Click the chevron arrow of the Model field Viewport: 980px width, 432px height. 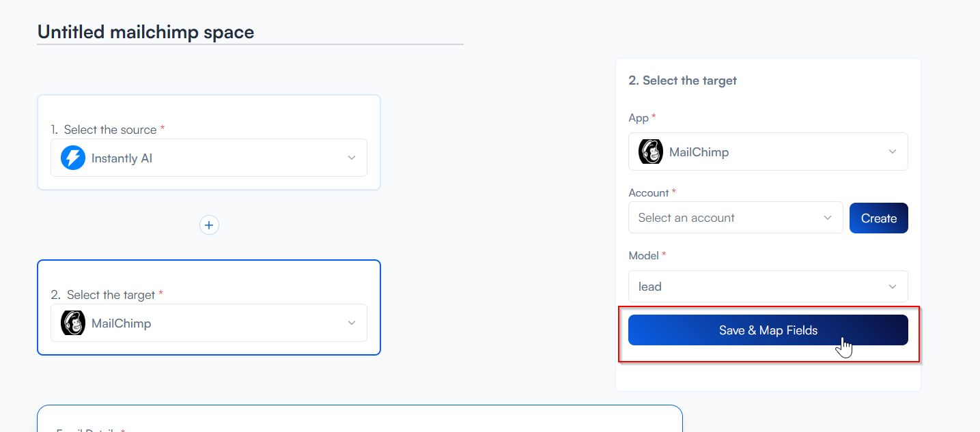[x=893, y=287]
